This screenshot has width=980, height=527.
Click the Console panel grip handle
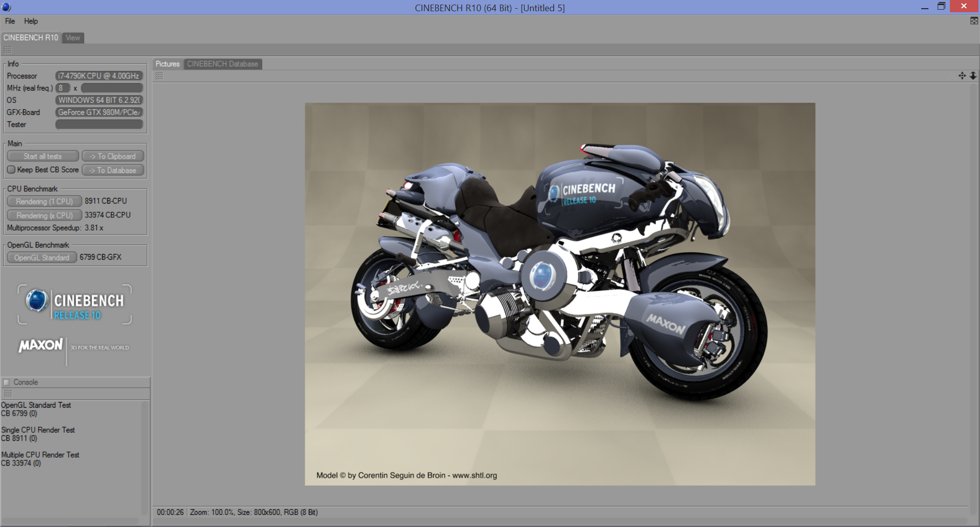click(x=8, y=393)
